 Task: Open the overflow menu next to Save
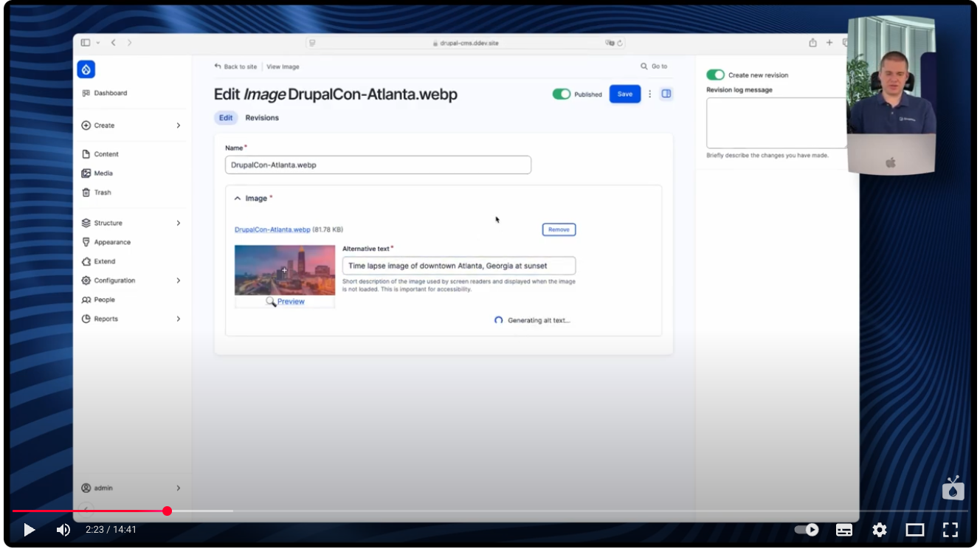pyautogui.click(x=648, y=94)
